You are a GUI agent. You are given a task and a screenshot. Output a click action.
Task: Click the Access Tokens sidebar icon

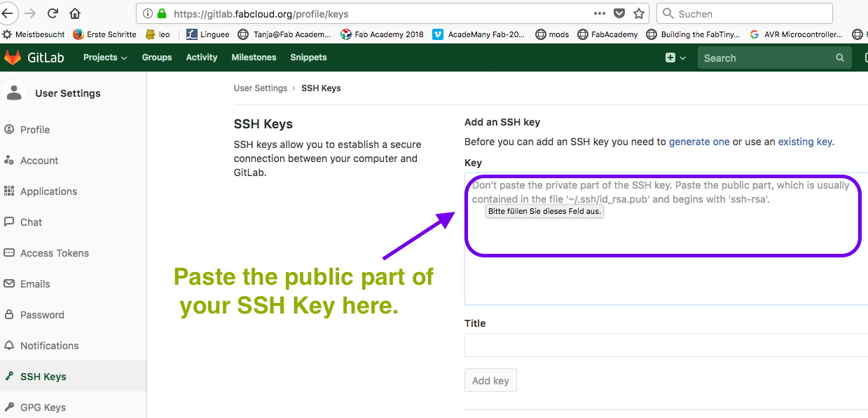pos(9,252)
